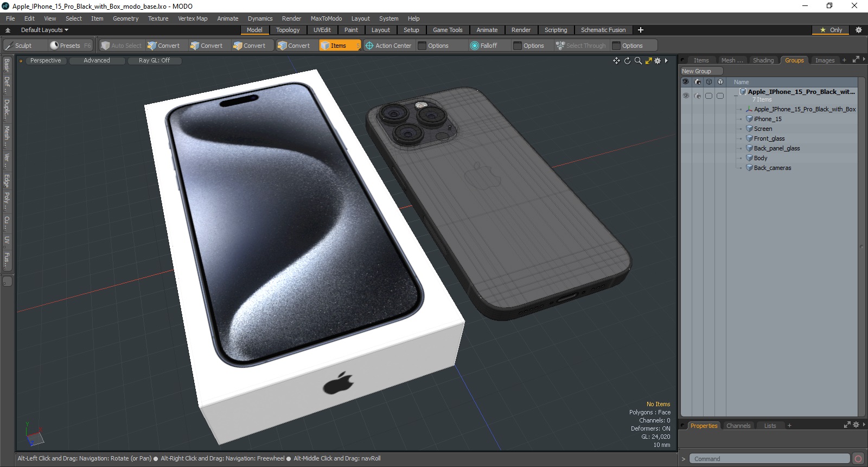The width and height of the screenshot is (868, 467).
Task: Open Presets browser
Action: click(x=70, y=46)
